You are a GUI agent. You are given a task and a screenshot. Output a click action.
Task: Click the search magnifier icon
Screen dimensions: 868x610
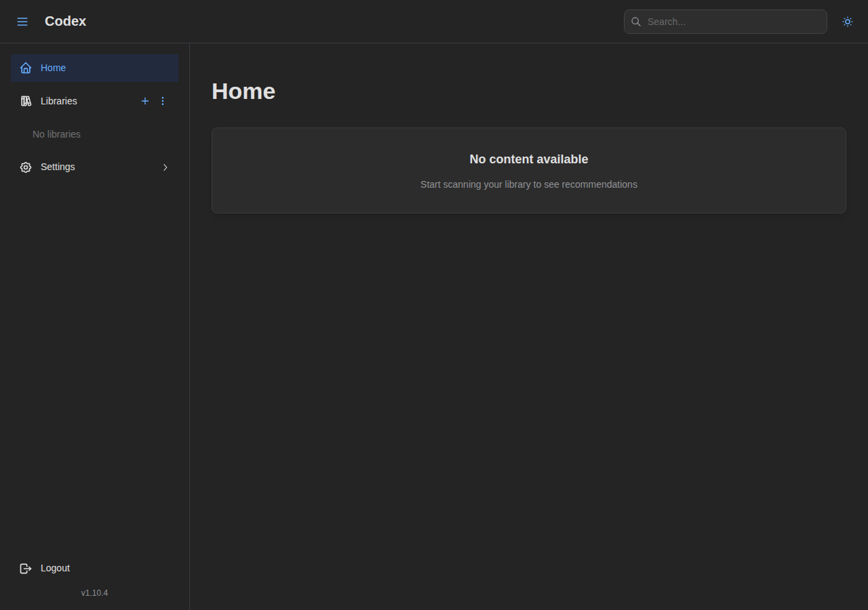coord(636,22)
